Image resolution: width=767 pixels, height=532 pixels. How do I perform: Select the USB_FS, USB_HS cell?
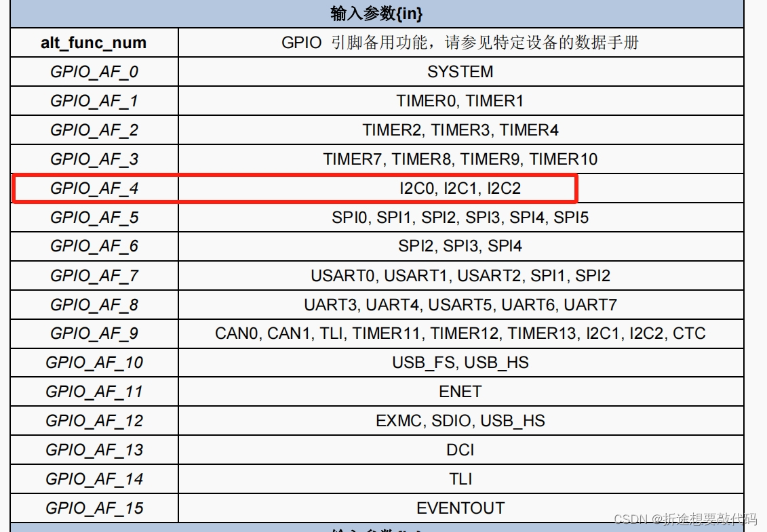click(x=460, y=363)
